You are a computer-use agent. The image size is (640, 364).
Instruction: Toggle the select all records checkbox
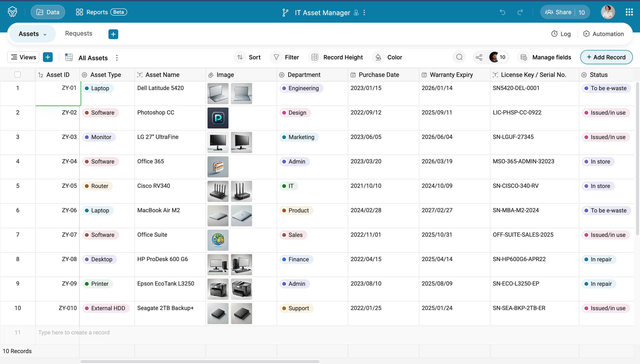coord(18,74)
